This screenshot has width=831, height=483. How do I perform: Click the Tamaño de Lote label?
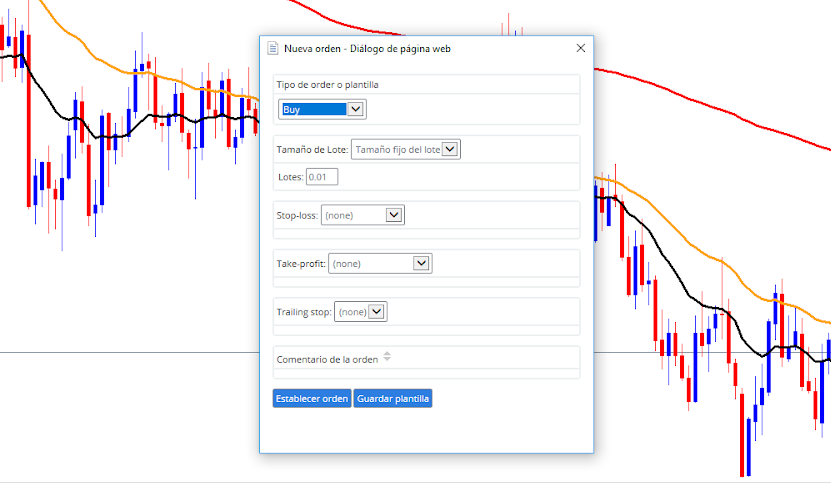312,150
